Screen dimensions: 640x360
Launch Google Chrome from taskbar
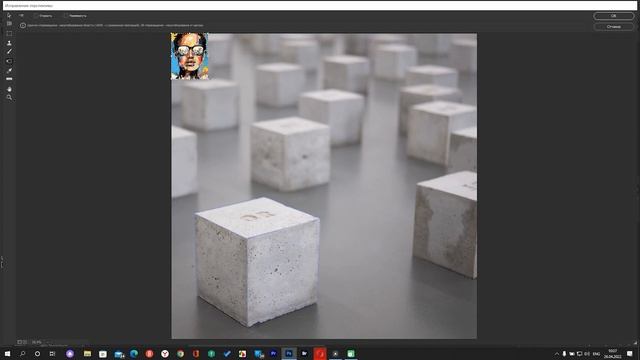[180, 353]
